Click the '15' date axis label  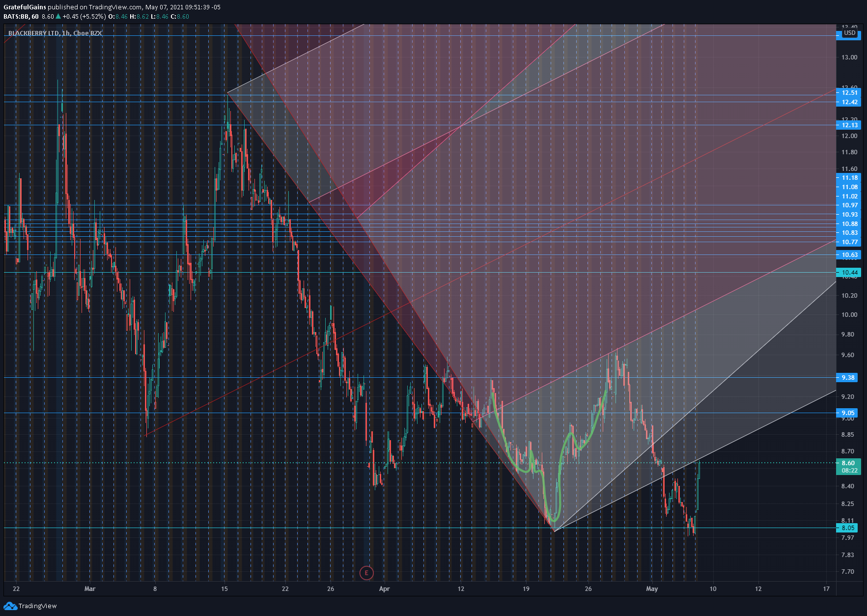(x=224, y=589)
